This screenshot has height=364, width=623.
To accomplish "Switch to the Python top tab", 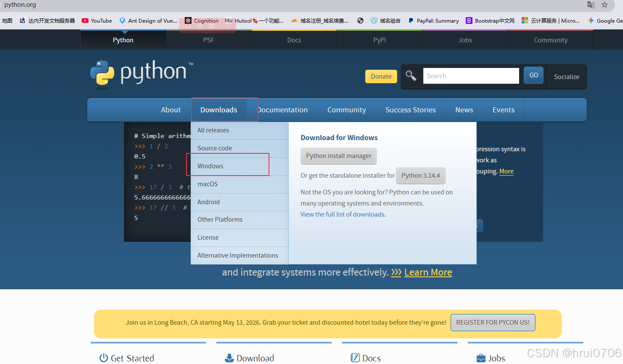I will [123, 40].
